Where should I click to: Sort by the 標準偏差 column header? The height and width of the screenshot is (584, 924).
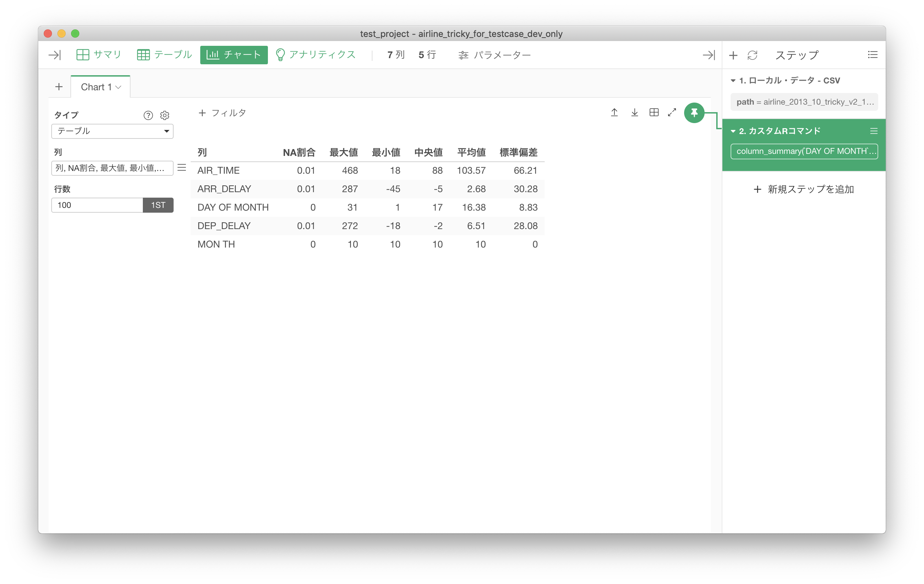518,152
